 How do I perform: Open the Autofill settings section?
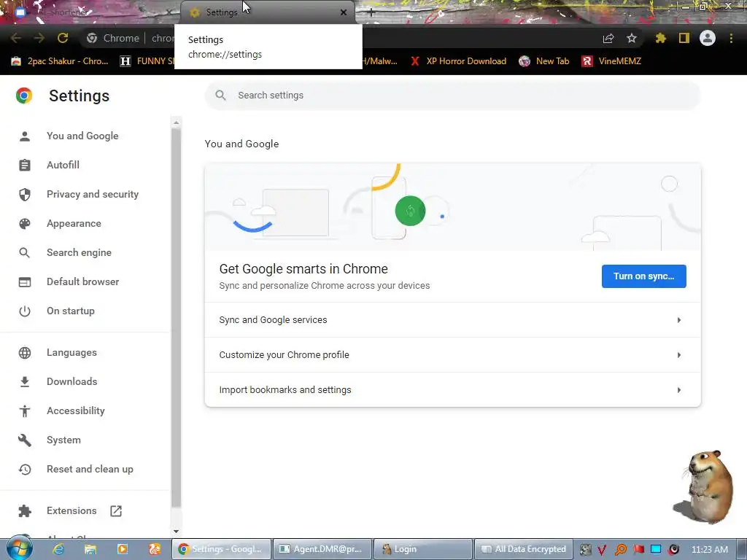coord(63,165)
